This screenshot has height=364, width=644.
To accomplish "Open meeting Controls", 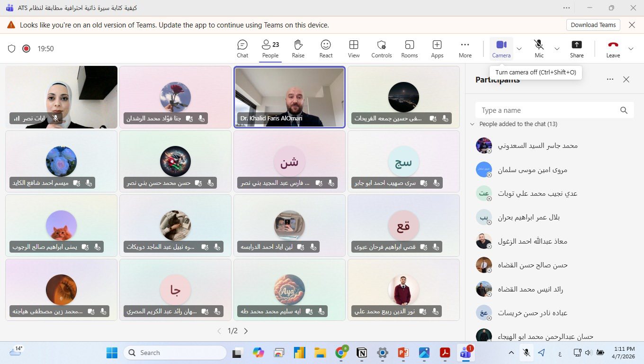I will point(381,48).
